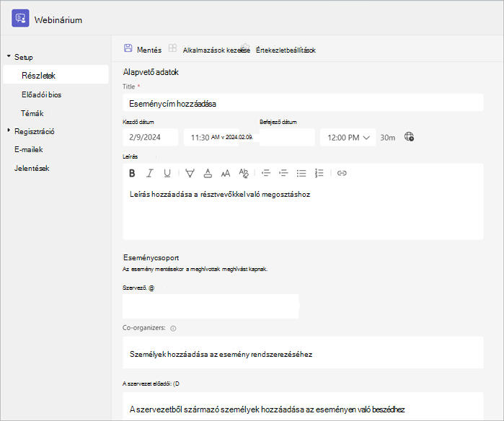Image resolution: width=504 pixels, height=421 pixels.
Task: Open Alkalmazások kezelése
Action: pos(216,50)
